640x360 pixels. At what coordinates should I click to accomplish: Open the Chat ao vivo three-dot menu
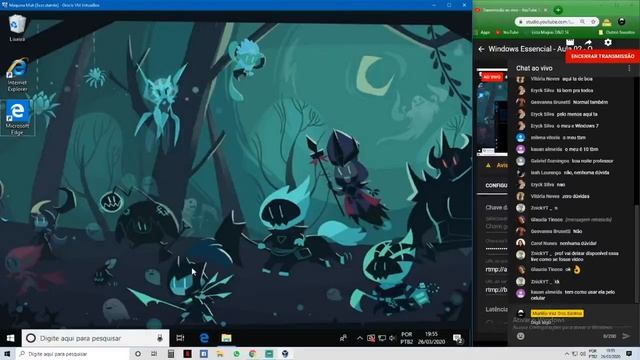click(x=629, y=68)
